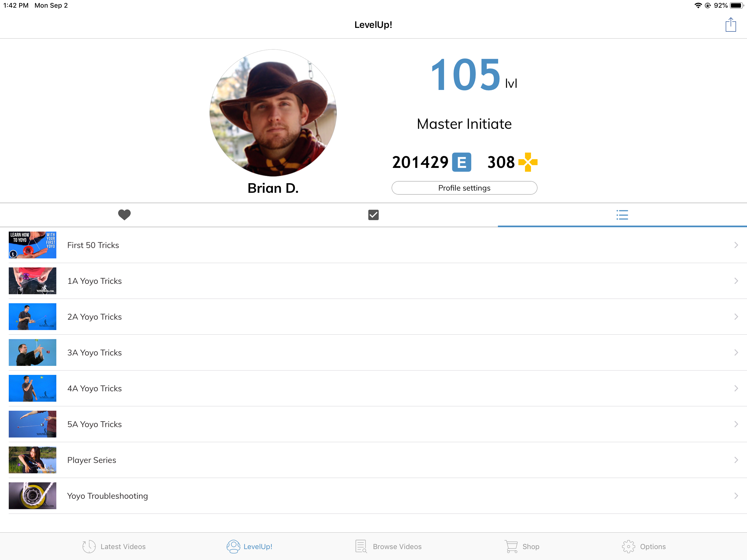Viewport: 747px width, 560px height.
Task: Switch to the completed checkmark tab
Action: point(373,215)
